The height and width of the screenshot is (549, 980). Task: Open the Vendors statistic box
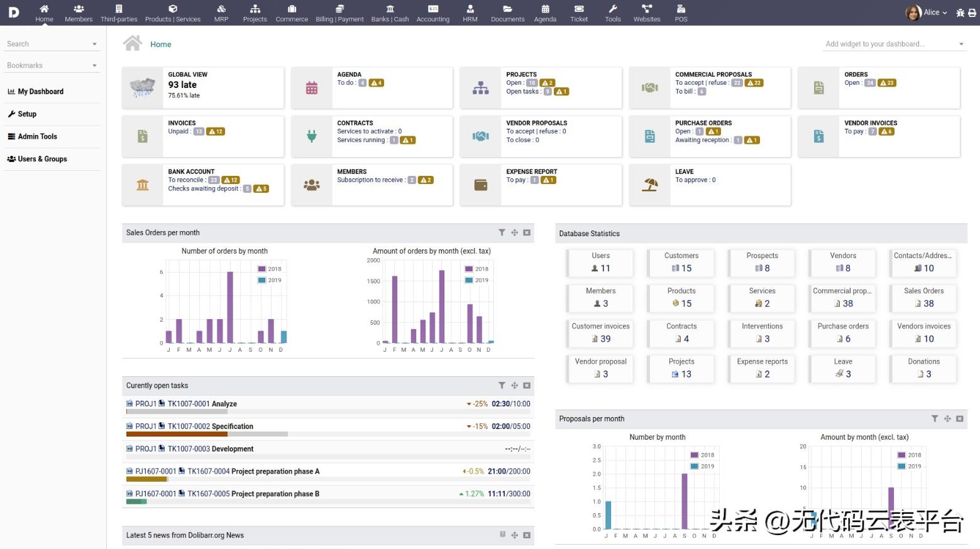point(843,262)
